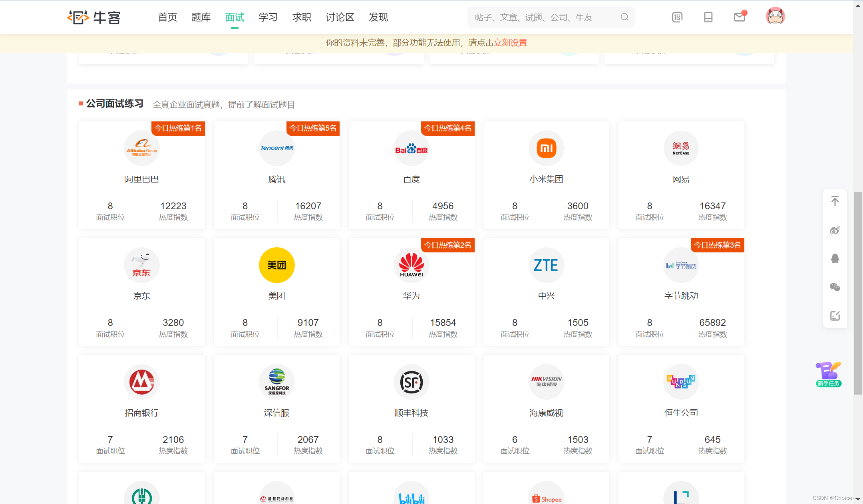
Task: Click 今日热练第1名 badge on Alibaba card
Action: 178,128
